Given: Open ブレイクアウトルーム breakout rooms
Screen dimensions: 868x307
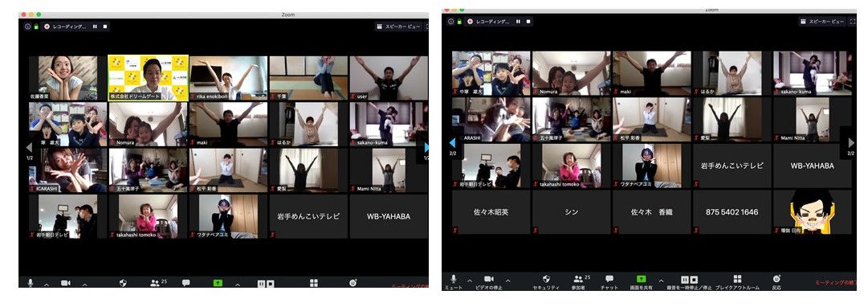Looking at the screenshot, I should pyautogui.click(x=737, y=280).
